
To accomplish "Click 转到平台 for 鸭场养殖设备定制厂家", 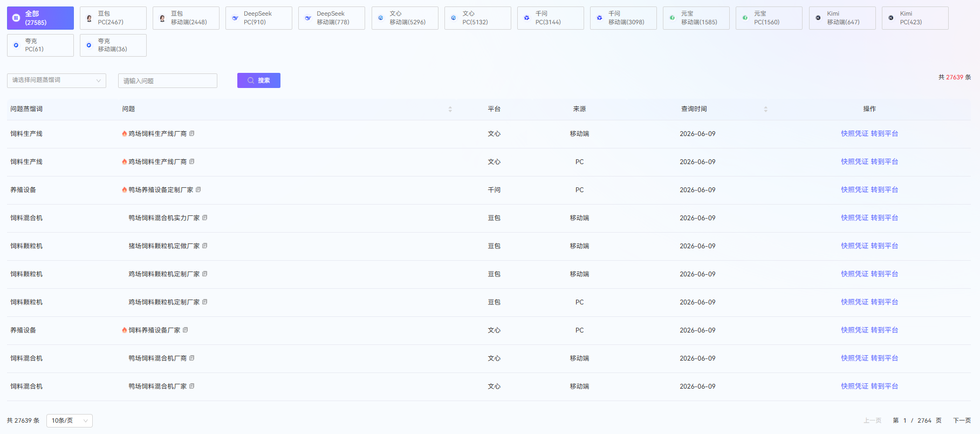I will coord(885,189).
